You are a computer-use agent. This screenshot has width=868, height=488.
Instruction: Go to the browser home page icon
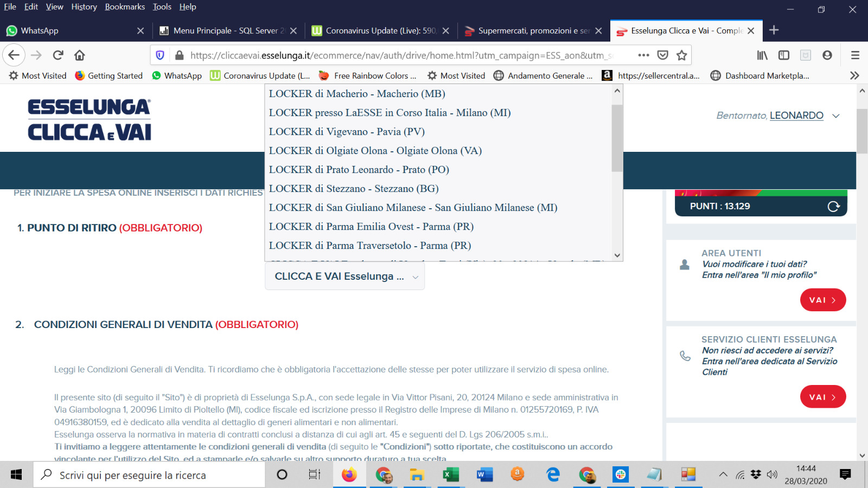point(80,55)
